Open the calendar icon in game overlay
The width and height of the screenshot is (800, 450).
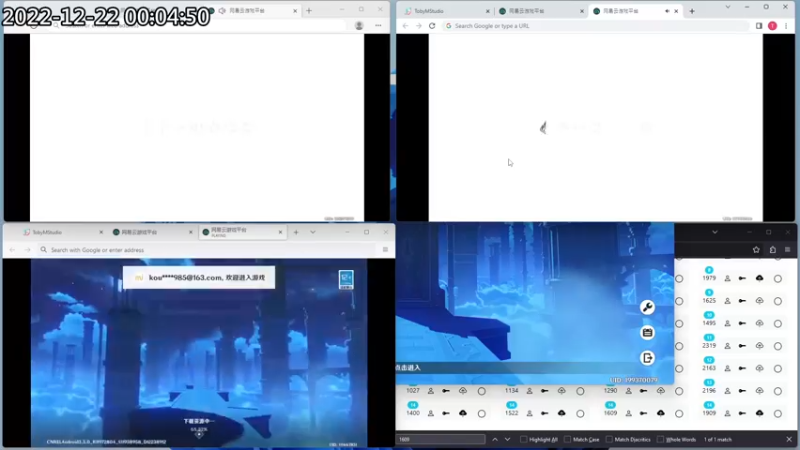point(647,333)
